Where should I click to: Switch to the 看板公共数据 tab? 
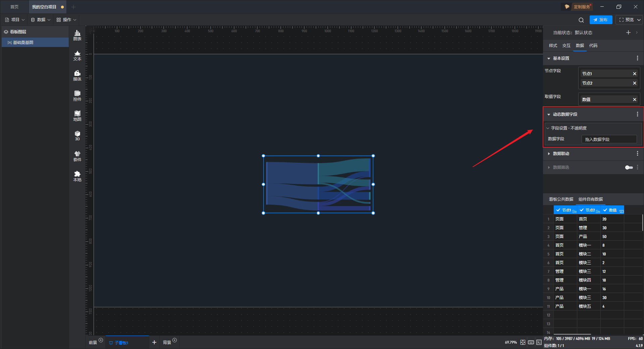[x=561, y=199]
